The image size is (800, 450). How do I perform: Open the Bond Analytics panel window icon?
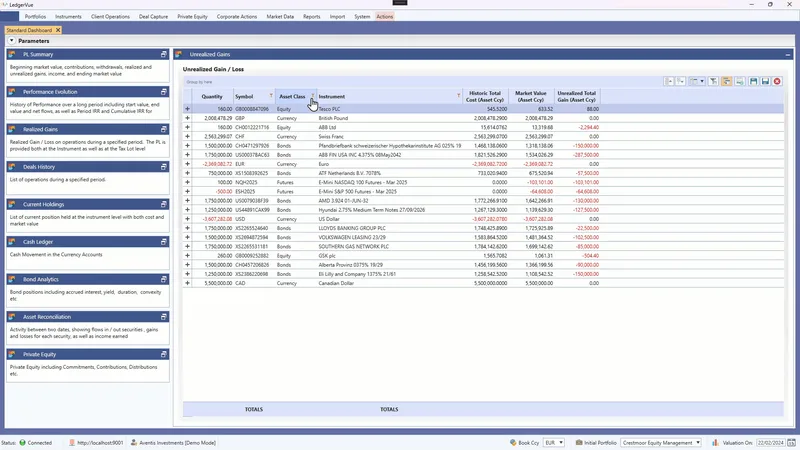tap(164, 279)
